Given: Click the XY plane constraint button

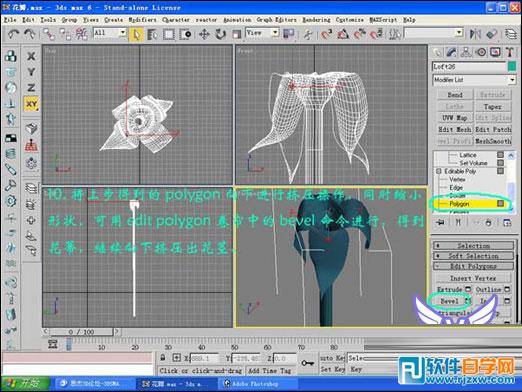Looking at the screenshot, I should [x=31, y=104].
